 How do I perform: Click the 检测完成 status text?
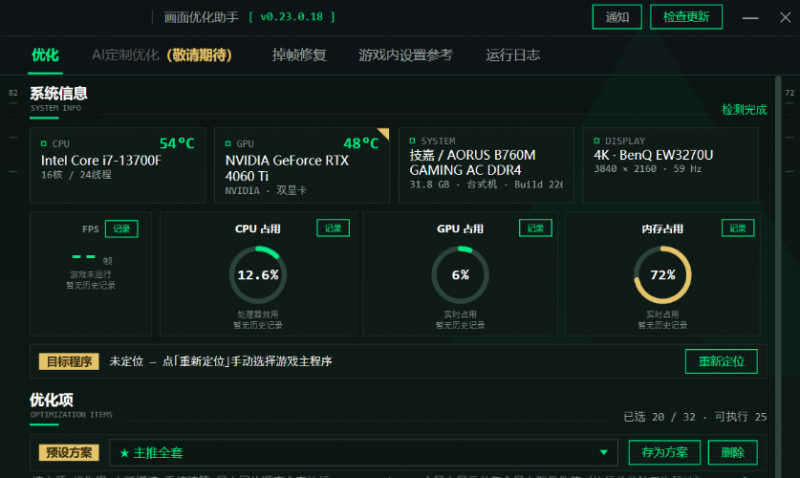click(x=744, y=110)
